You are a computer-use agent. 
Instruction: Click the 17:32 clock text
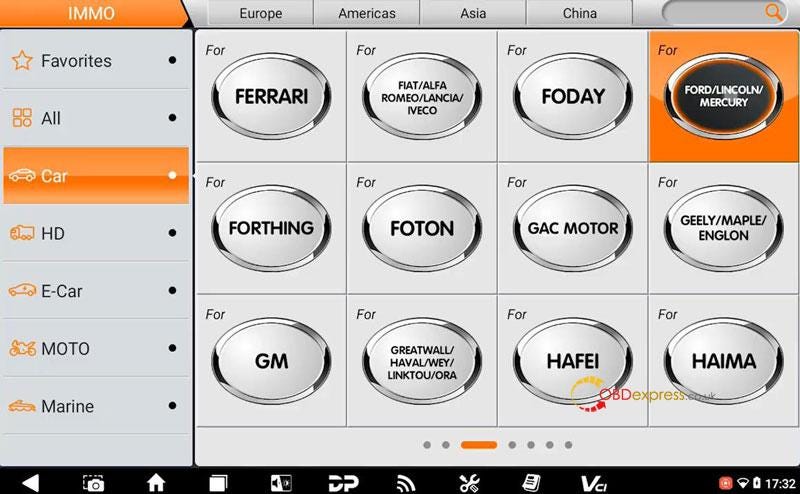click(781, 483)
